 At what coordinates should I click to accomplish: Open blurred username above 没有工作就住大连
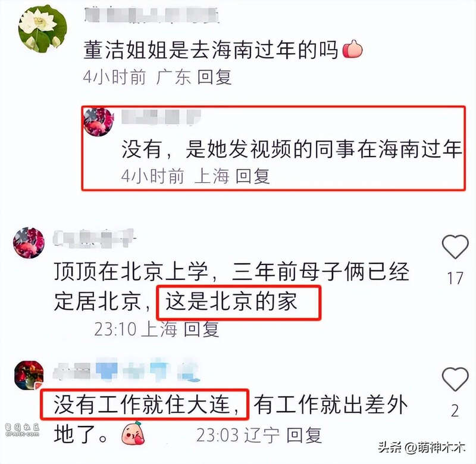[x=126, y=369]
